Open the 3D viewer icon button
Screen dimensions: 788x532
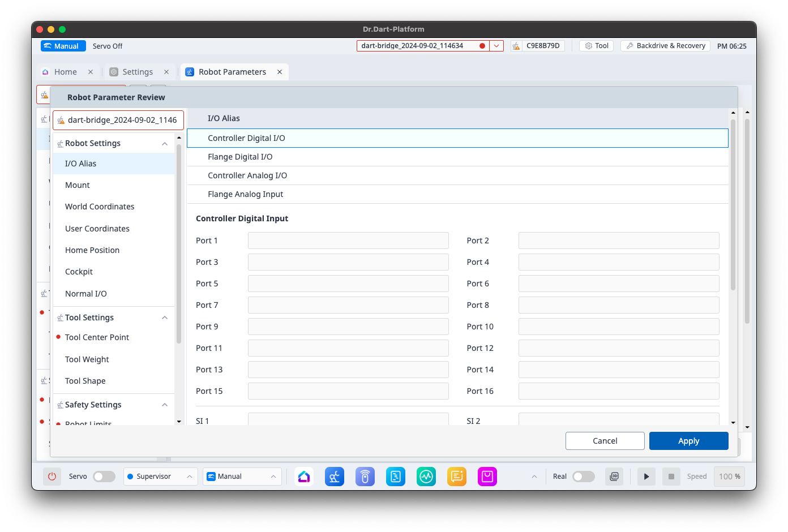(x=614, y=477)
